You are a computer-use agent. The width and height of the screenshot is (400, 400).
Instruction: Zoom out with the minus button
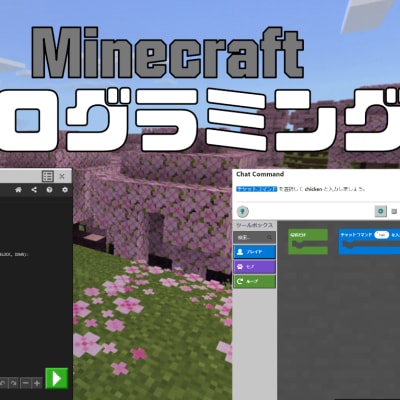26,383
